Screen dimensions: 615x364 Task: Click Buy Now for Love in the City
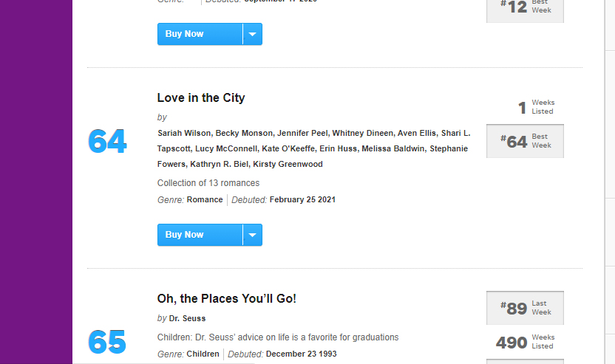200,235
